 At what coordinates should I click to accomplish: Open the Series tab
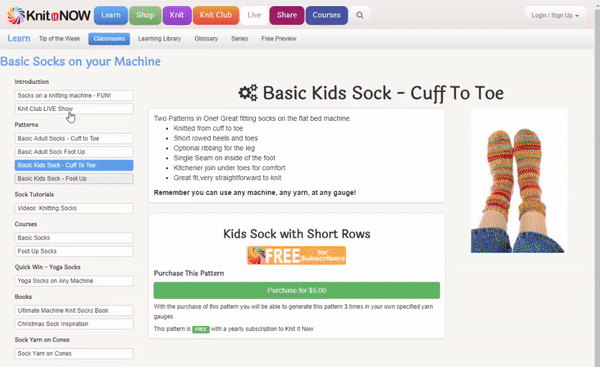[240, 39]
